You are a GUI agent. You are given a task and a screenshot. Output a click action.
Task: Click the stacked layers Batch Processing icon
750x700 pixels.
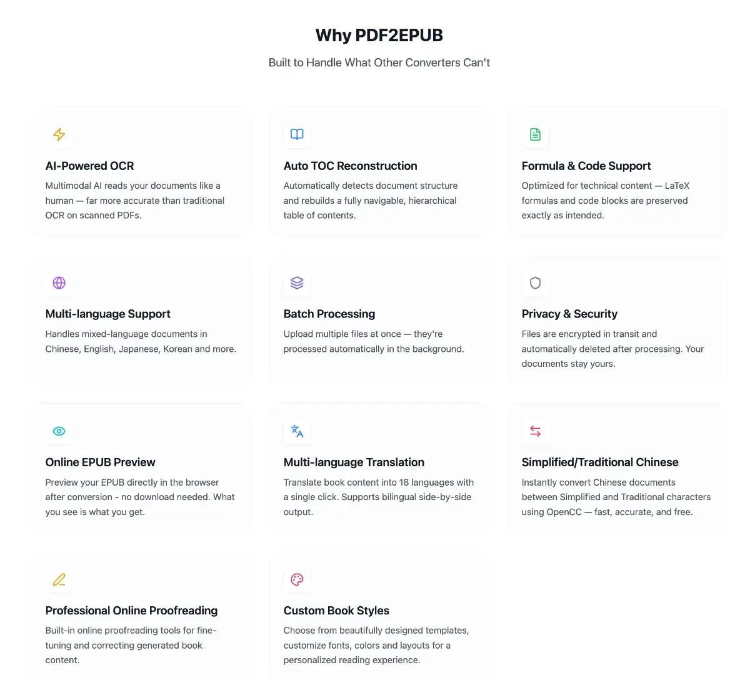point(297,282)
